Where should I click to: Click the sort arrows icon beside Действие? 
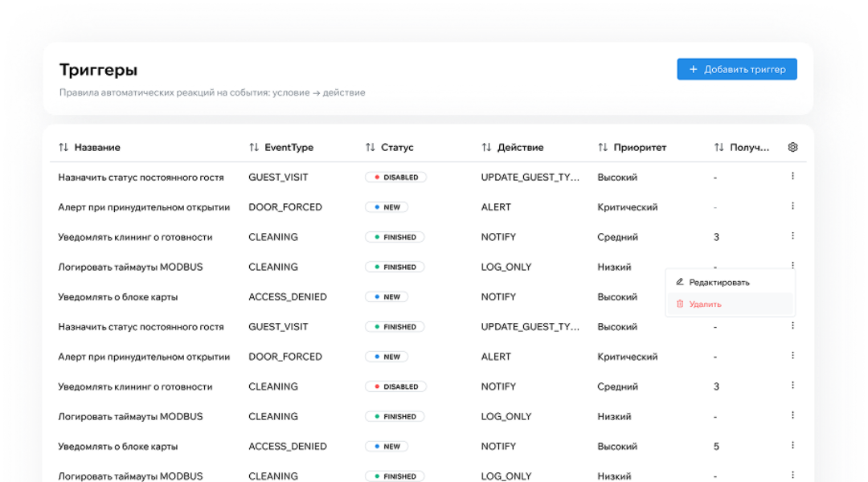(x=486, y=148)
